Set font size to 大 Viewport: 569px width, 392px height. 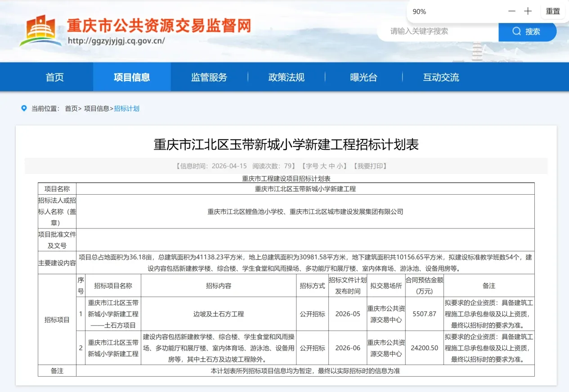click(323, 166)
